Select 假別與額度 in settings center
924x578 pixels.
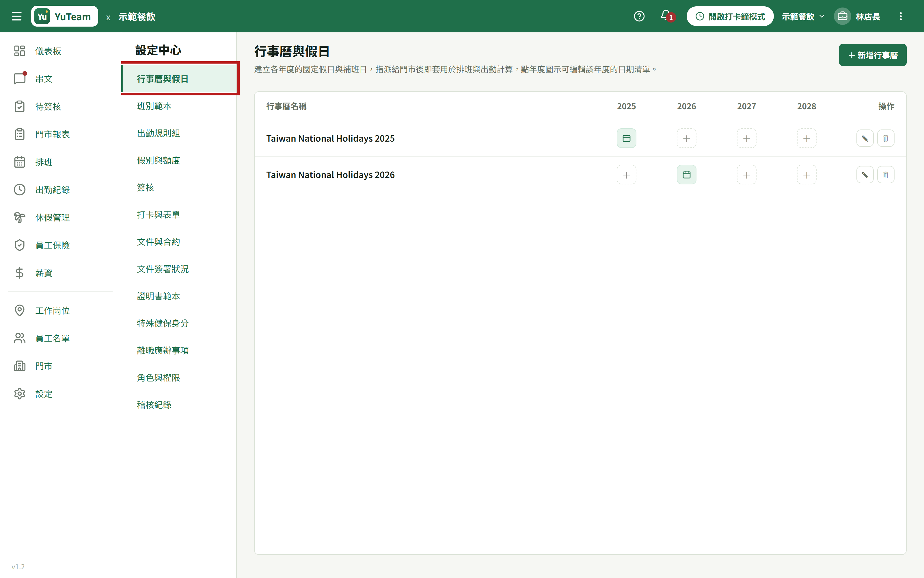click(x=179, y=160)
